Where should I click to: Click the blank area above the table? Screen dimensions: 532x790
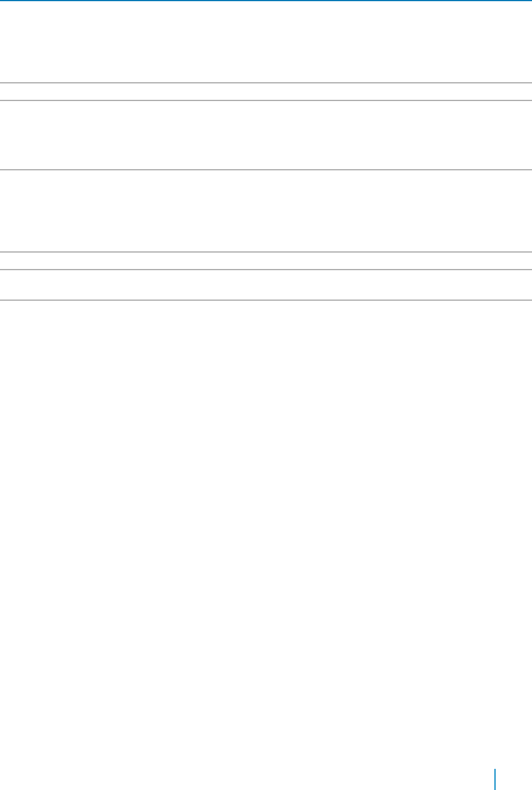266,42
